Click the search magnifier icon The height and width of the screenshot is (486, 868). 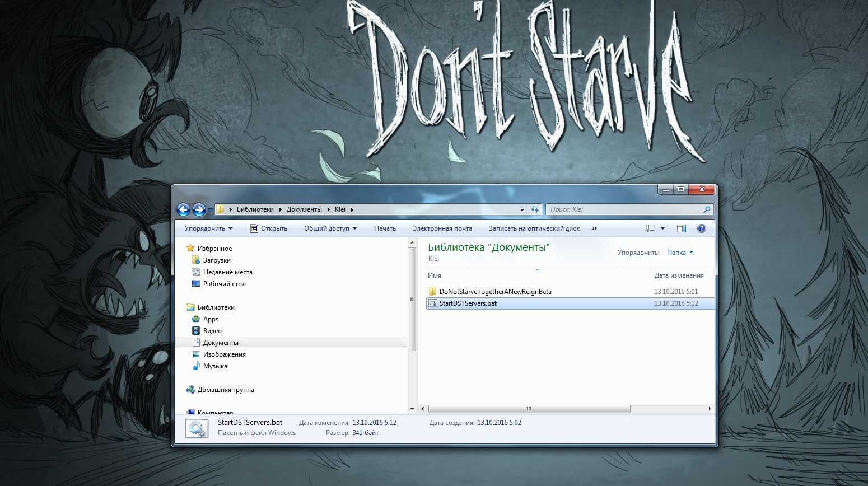[707, 209]
